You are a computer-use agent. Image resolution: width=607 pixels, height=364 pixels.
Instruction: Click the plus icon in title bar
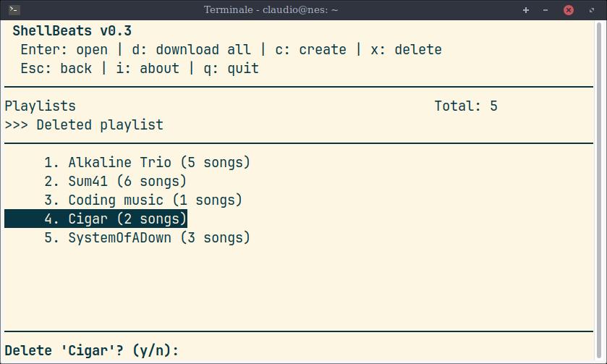[x=526, y=10]
